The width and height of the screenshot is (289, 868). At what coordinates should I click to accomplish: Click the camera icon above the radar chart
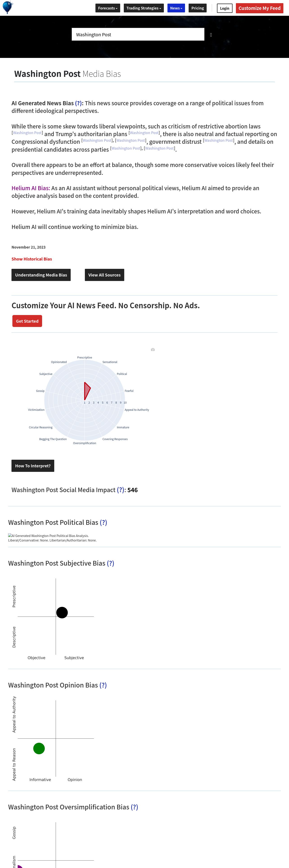(x=153, y=350)
